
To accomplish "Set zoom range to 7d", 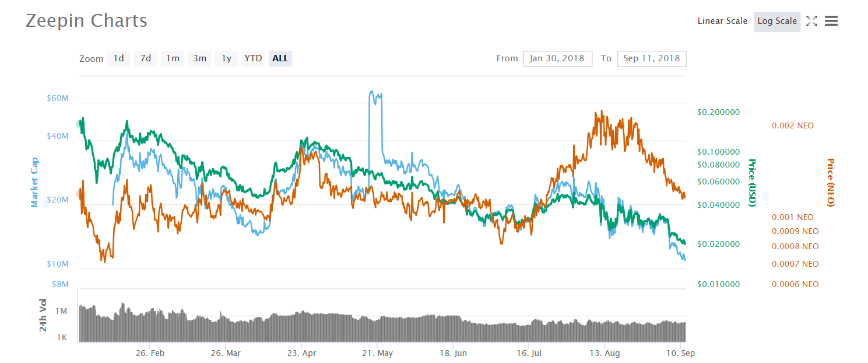I will click(146, 58).
